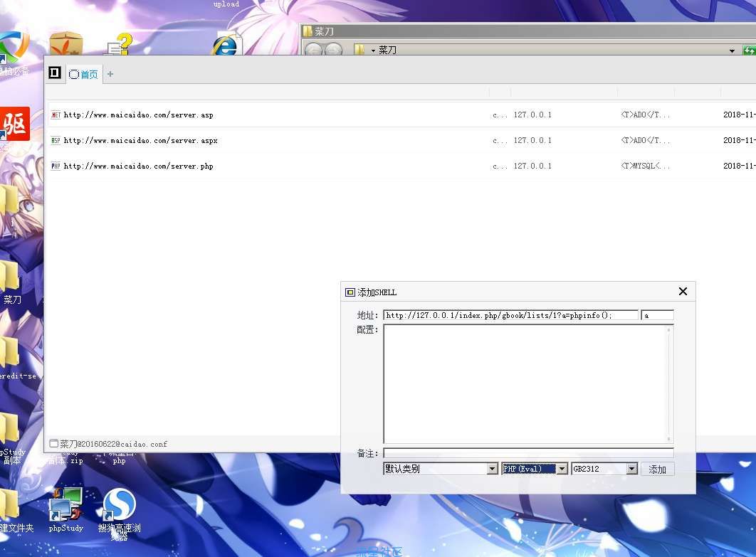Click the Caidao main menu square icon
The width and height of the screenshot is (756, 557).
click(x=55, y=73)
